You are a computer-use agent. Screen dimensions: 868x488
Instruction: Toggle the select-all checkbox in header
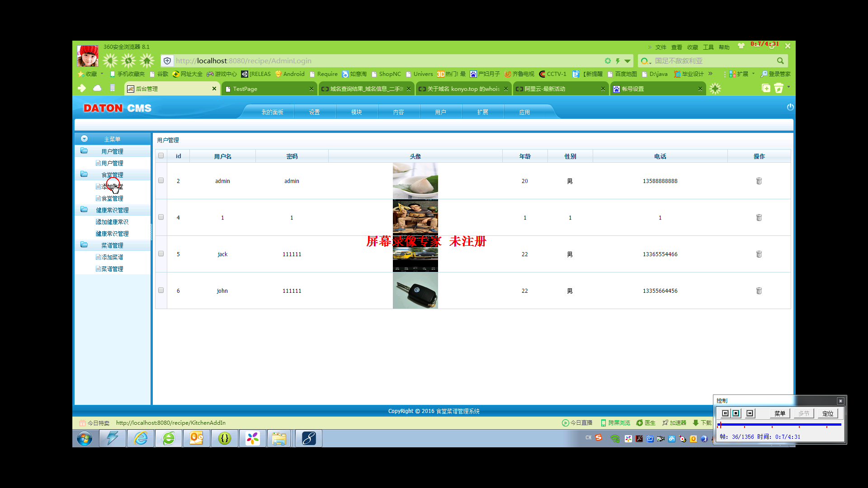pos(161,155)
